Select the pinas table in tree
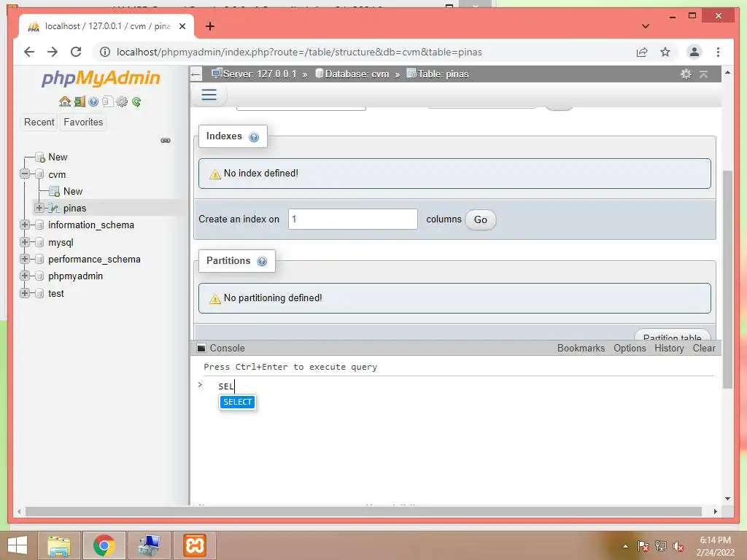 (74, 208)
